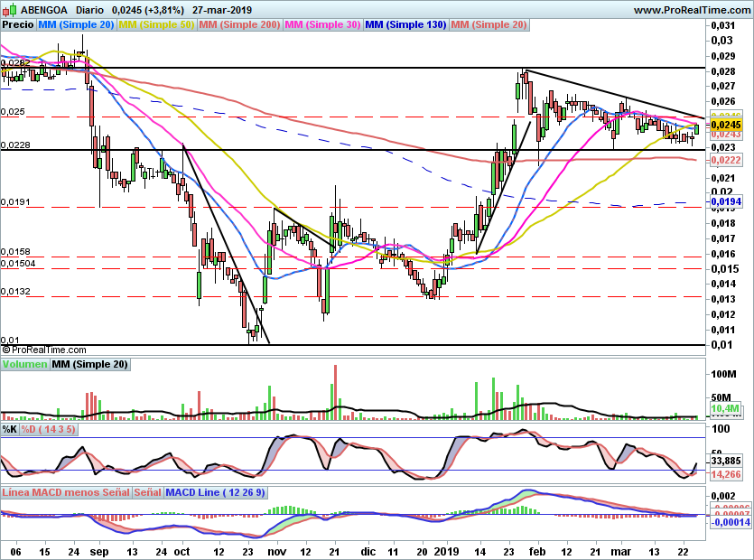Click the 10,4M volume value tag
Screen dimensions: 754x560
point(725,408)
